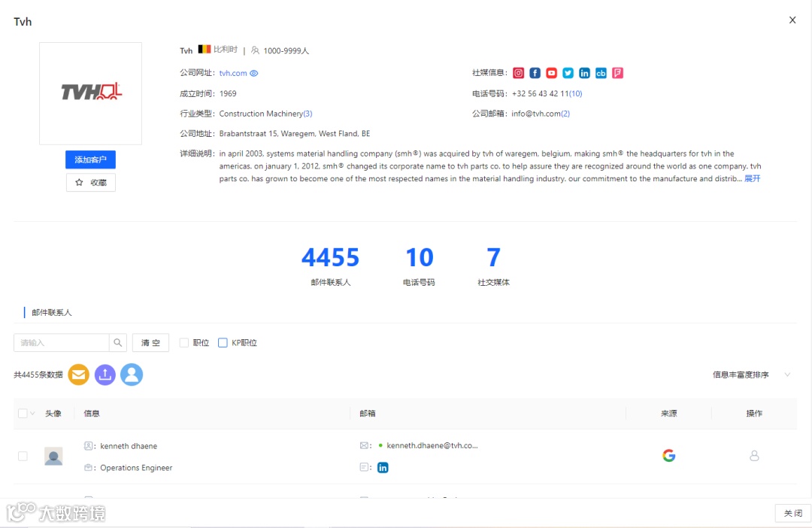Click the eye icon beside tvh.com
Viewport: 812px width, 528px height.
pyautogui.click(x=254, y=73)
